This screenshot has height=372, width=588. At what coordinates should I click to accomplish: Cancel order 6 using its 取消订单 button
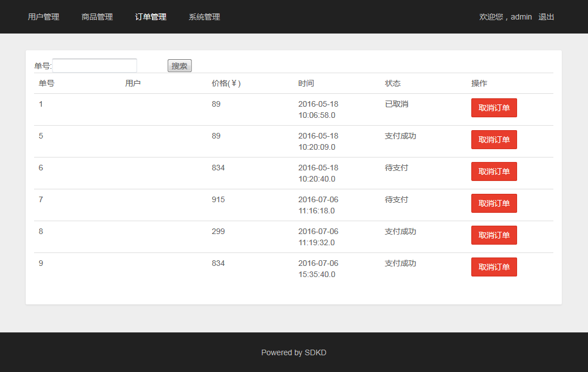[494, 171]
